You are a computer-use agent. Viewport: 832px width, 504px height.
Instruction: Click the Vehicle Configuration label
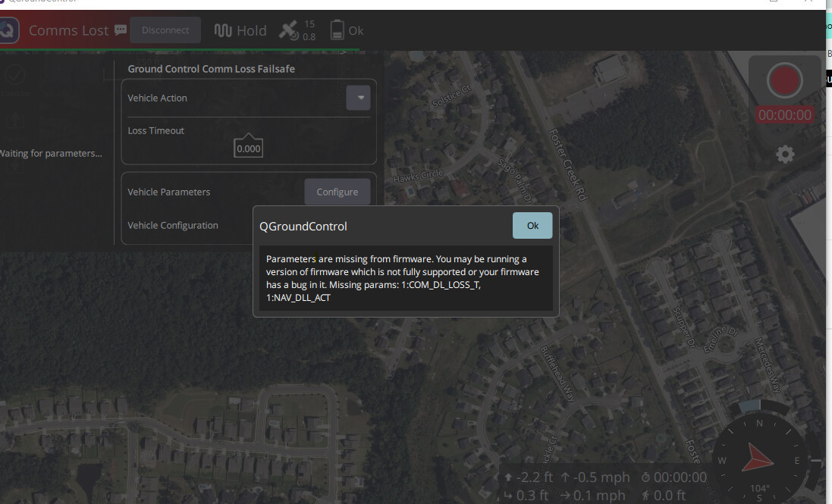(173, 225)
